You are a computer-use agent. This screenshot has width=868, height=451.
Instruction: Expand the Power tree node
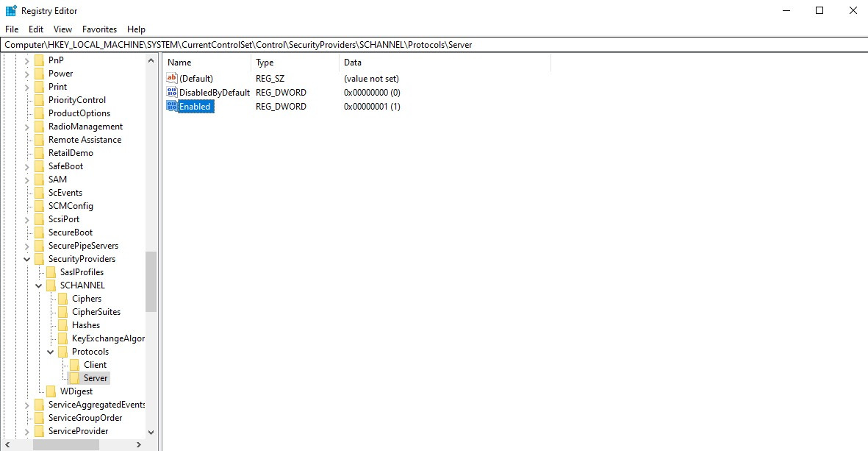(x=26, y=74)
